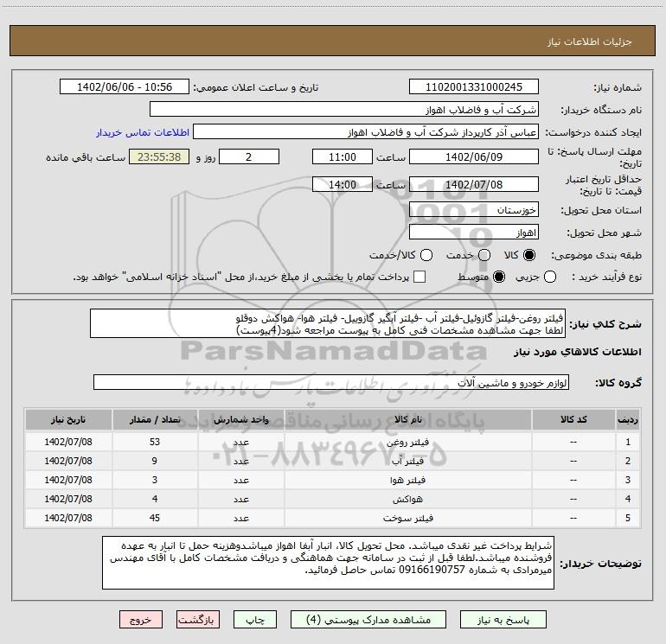
Task: Click the announcement date field 1402/06/06 - 10:56
Action: click(125, 86)
